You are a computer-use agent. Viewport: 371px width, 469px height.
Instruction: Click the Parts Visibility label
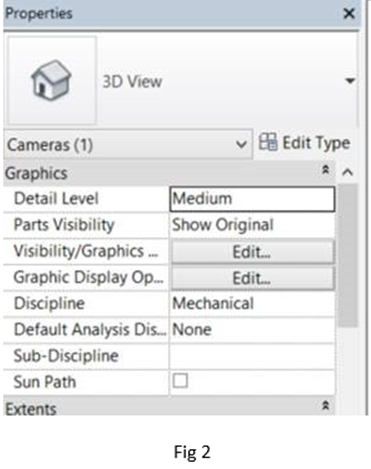tap(64, 225)
